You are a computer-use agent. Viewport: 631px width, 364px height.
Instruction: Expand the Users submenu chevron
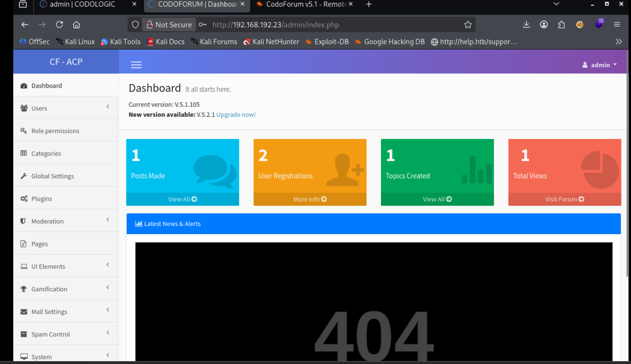108,107
